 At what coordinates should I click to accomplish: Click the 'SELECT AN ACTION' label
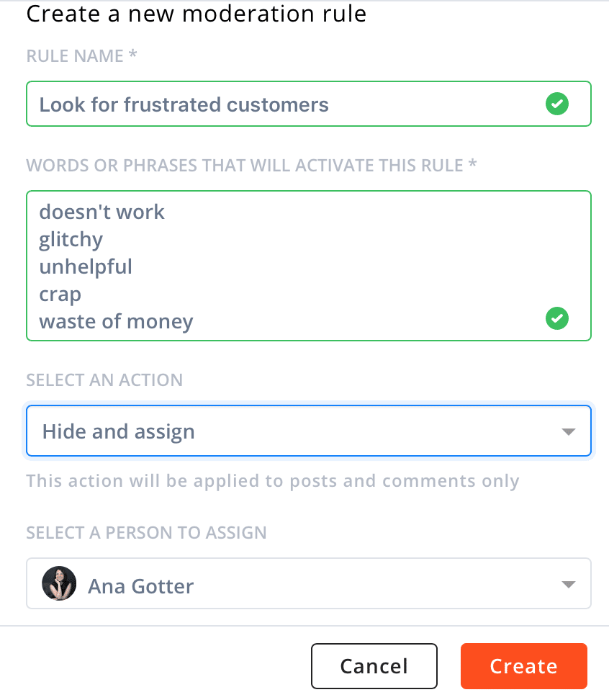click(x=104, y=380)
